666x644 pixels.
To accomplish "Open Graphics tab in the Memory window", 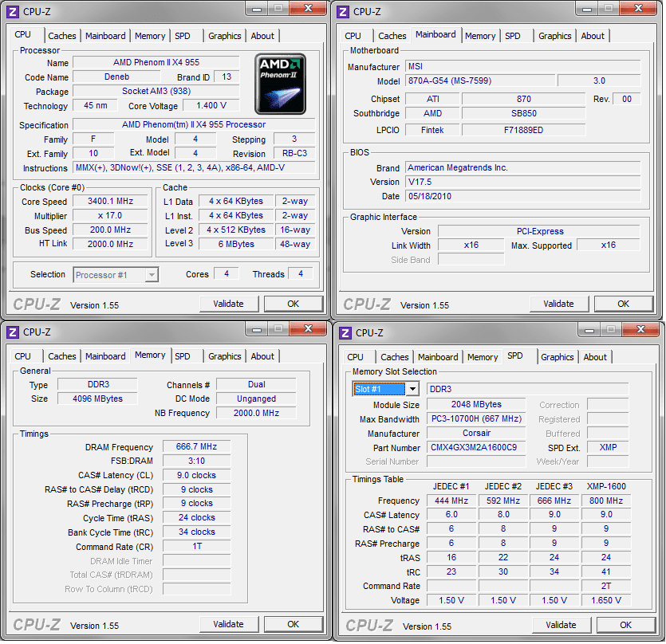I will tap(225, 356).
